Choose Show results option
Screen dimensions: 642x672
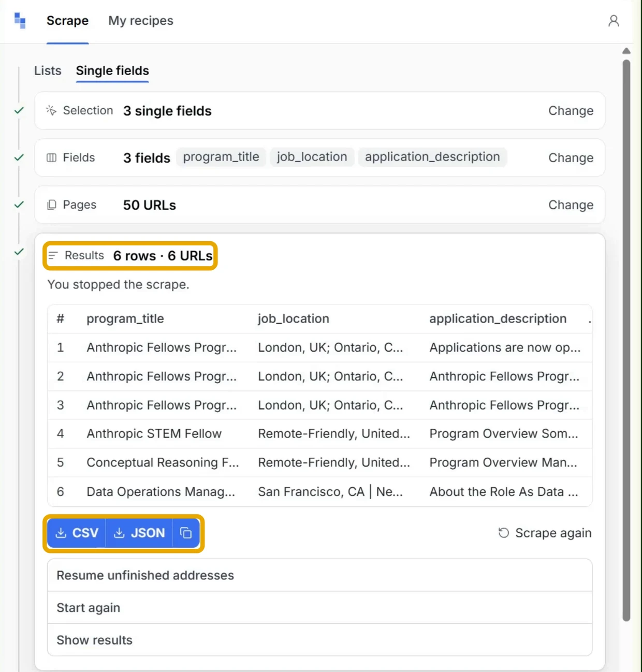click(x=319, y=640)
